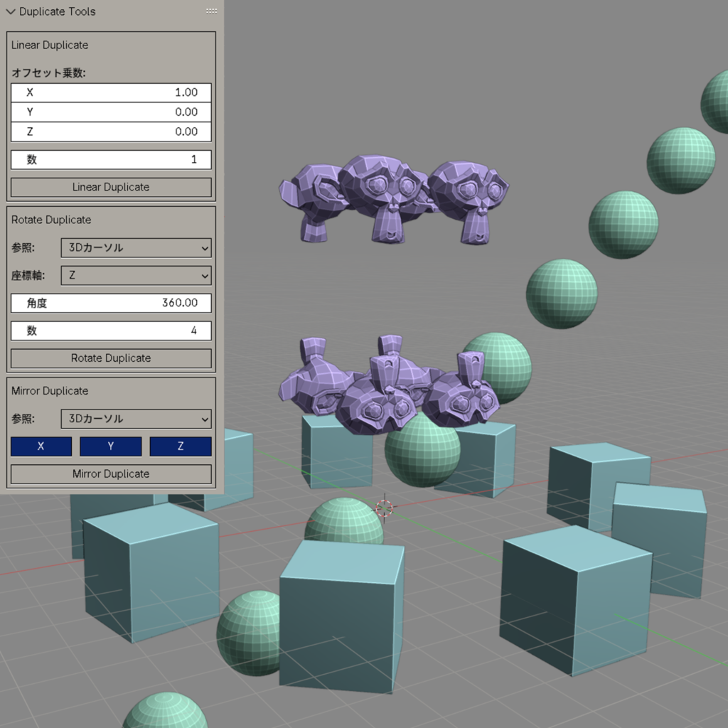Open the 座標軸 axis dropdown

(x=136, y=275)
